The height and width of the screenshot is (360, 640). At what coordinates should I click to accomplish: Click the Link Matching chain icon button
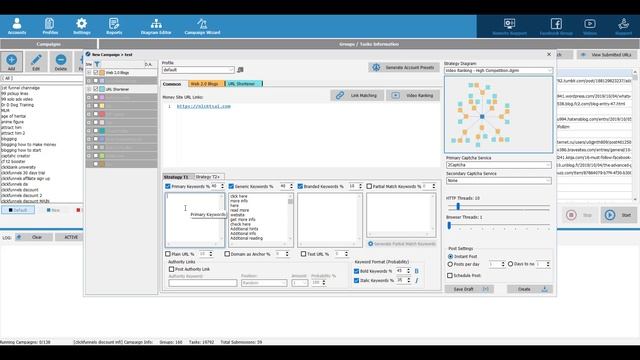pyautogui.click(x=357, y=96)
